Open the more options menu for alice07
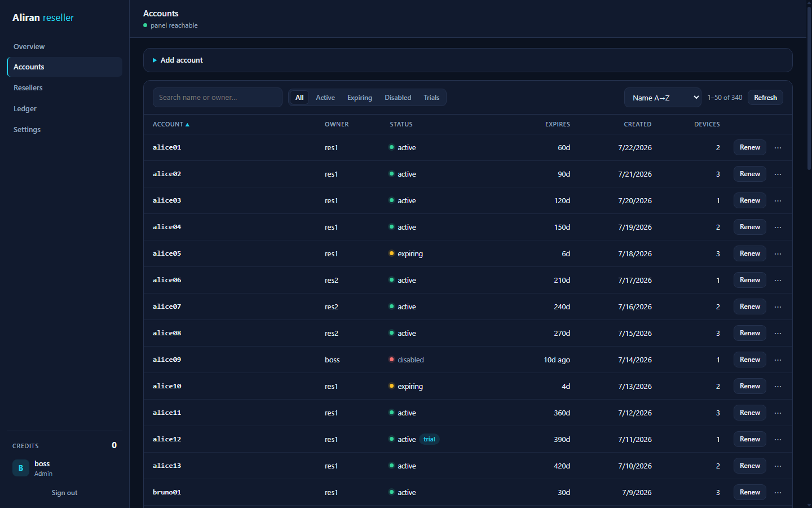Screen dimensions: 812x508 click(x=778, y=306)
